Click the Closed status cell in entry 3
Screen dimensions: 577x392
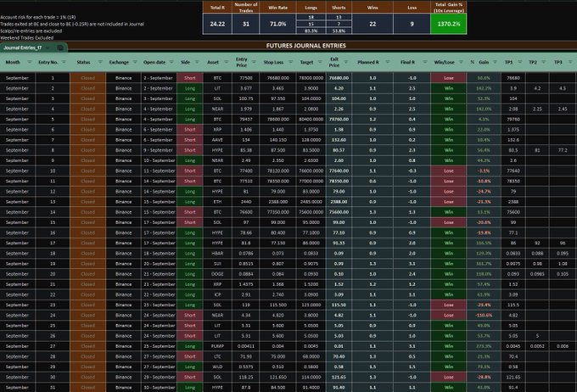[88, 98]
